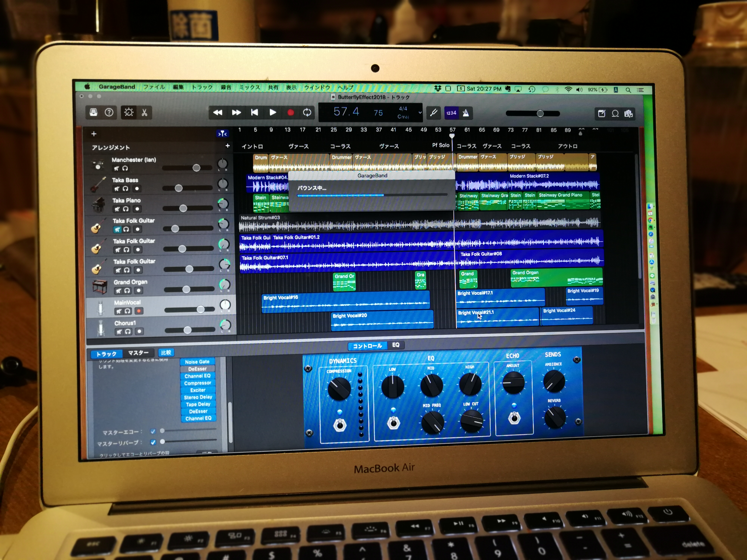747x560 pixels.
Task: Open Quick Help question mark button
Action: click(x=109, y=112)
